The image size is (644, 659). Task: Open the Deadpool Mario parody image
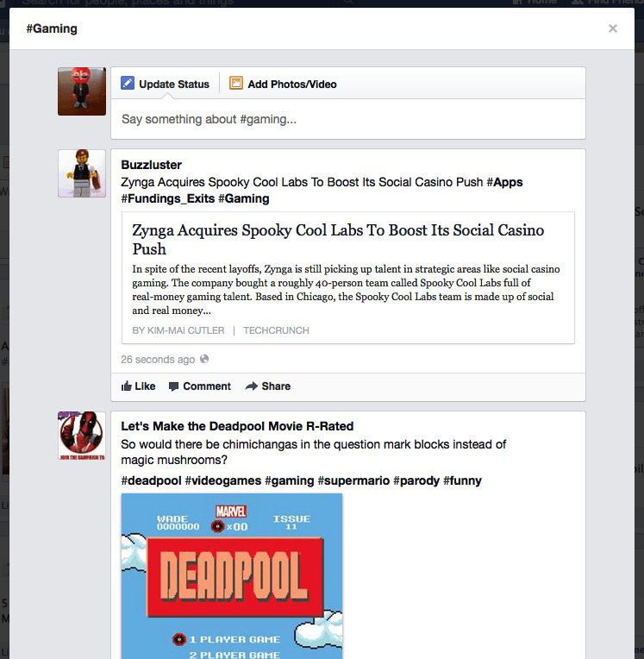[232, 576]
